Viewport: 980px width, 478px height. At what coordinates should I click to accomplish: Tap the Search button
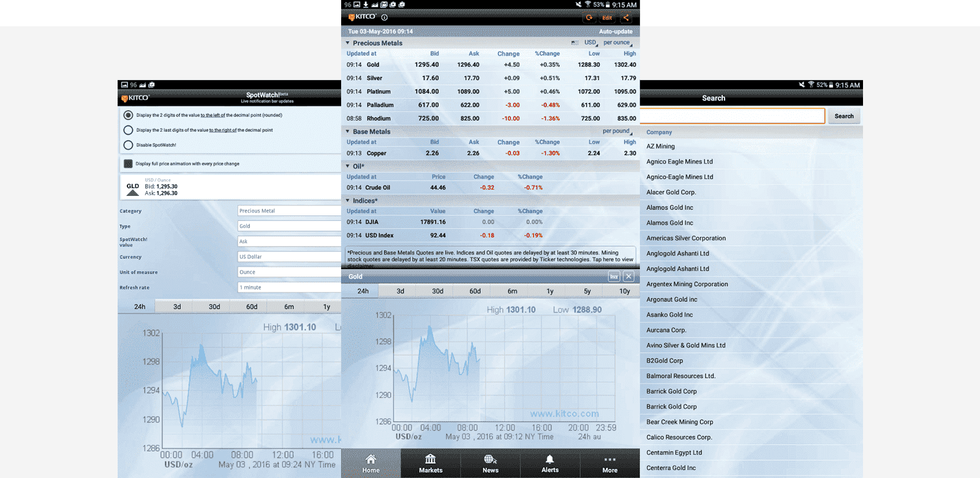[x=844, y=116]
